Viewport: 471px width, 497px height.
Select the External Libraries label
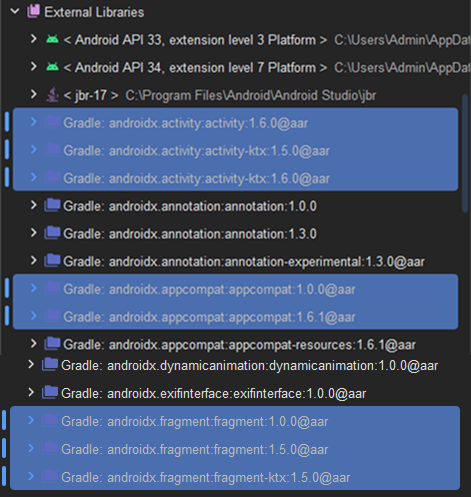94,12
